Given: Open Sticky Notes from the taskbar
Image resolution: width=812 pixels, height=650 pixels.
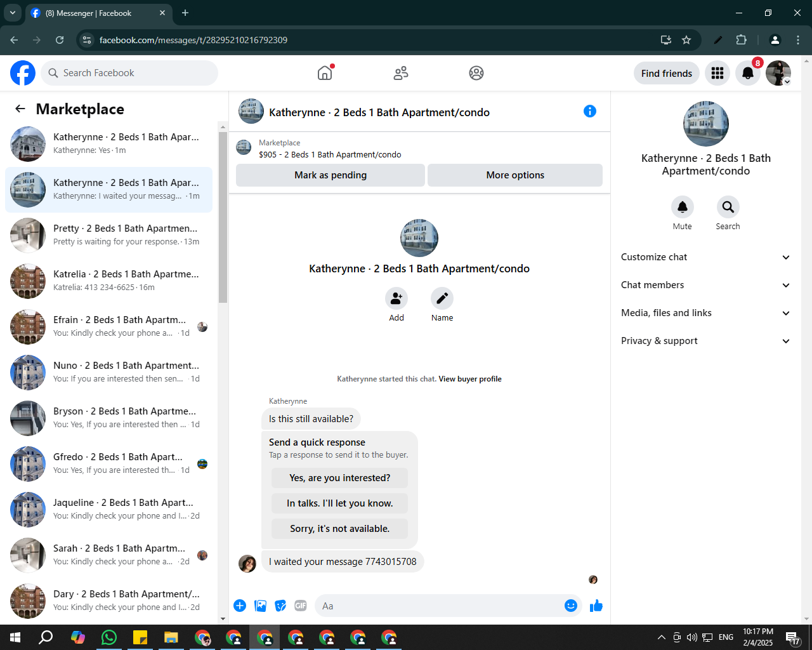Looking at the screenshot, I should click(x=140, y=637).
